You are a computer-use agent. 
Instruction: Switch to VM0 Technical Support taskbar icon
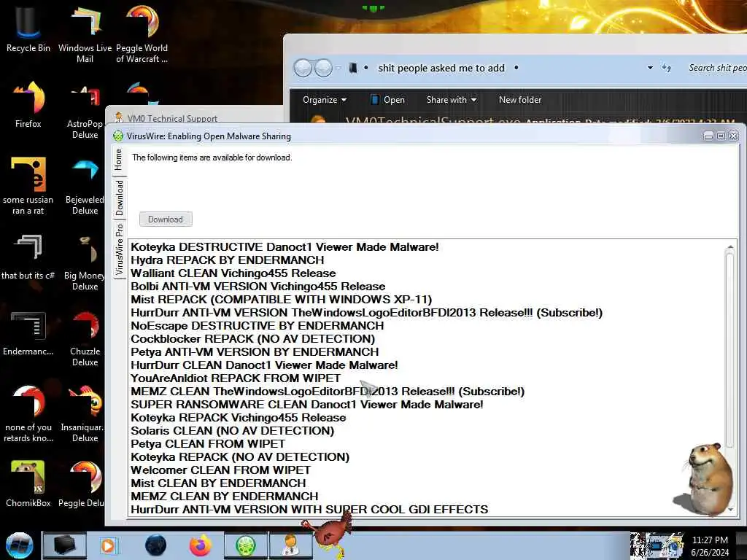pyautogui.click(x=290, y=545)
